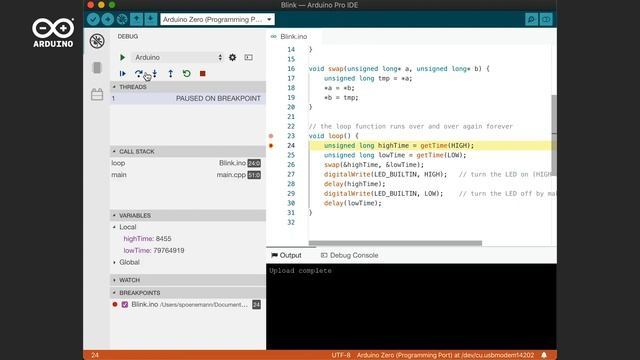Select thread 1 paused on breakpoint
This screenshot has width=640, height=360.
188,98
